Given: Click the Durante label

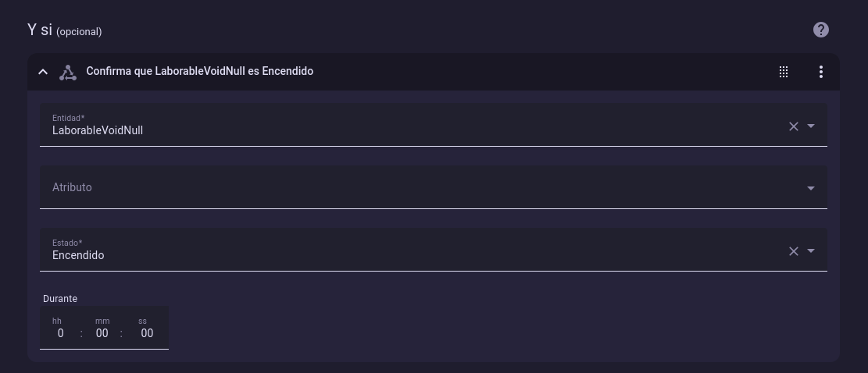Looking at the screenshot, I should pyautogui.click(x=60, y=299).
